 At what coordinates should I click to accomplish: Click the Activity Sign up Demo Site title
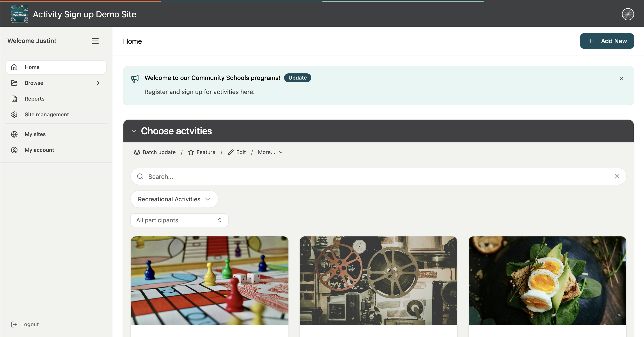[84, 14]
